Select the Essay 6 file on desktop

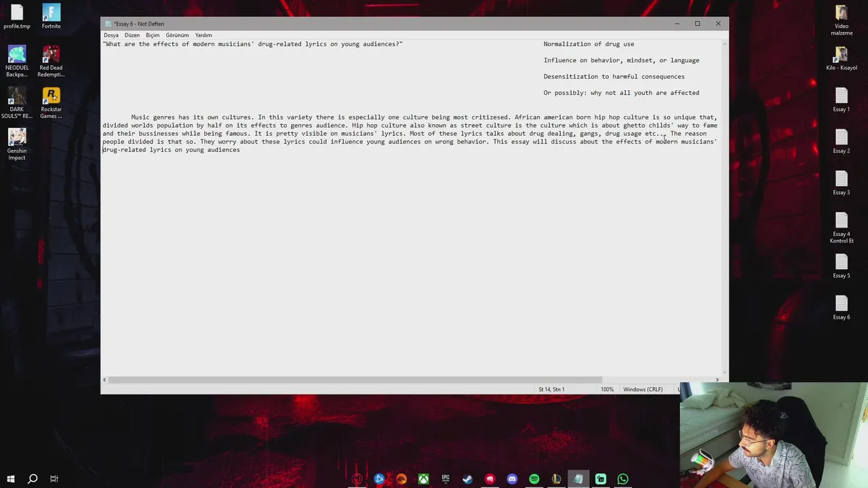coord(842,307)
